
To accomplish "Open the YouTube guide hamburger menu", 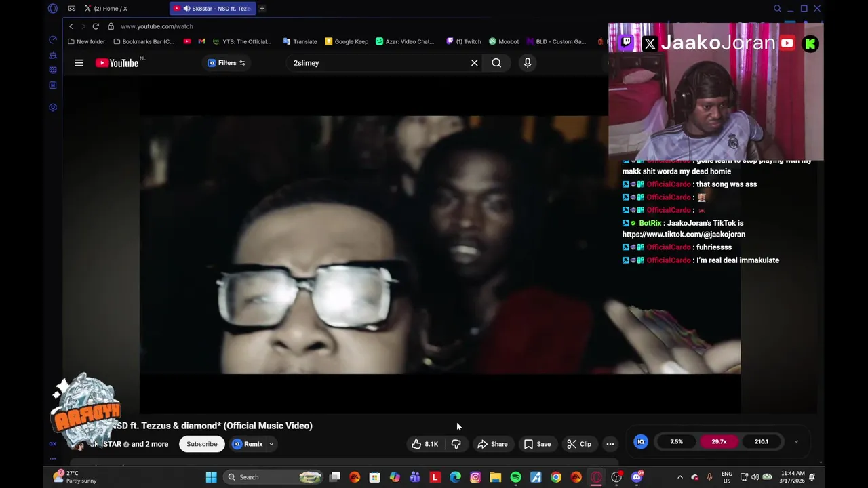I will tap(79, 63).
